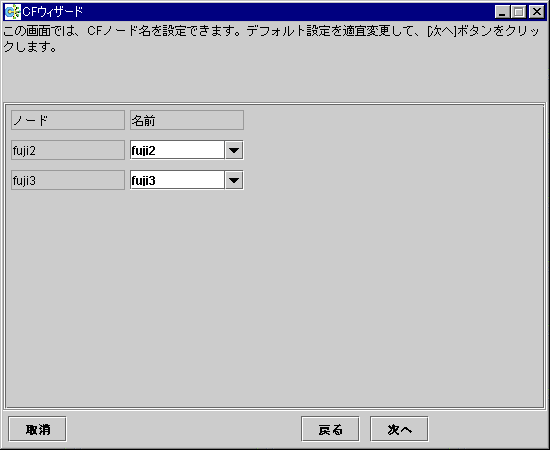Select the fuji3 node label cell
The width and height of the screenshot is (550, 450).
point(68,180)
